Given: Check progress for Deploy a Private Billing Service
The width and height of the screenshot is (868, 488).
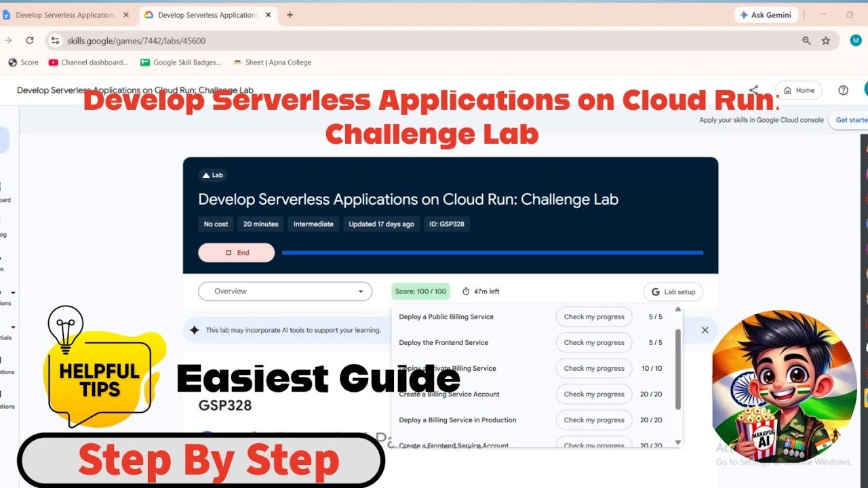Looking at the screenshot, I should pyautogui.click(x=594, y=368).
